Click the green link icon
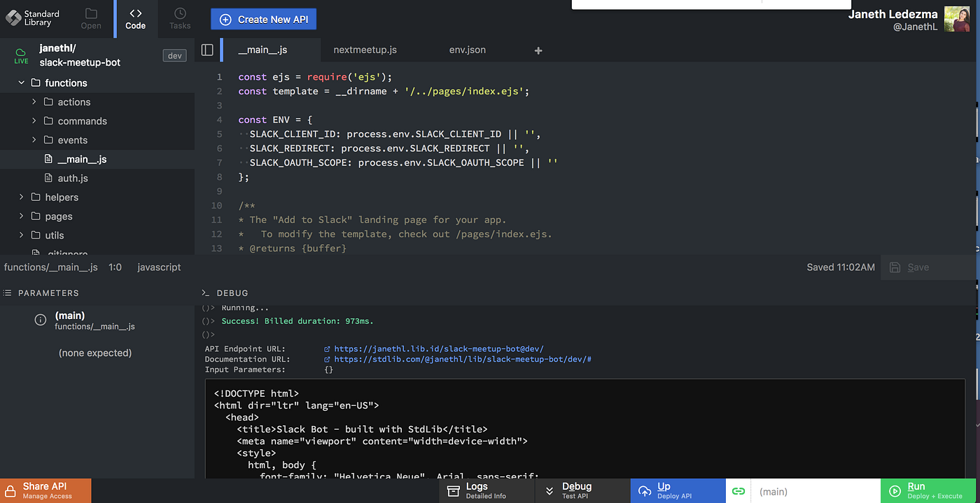The height and width of the screenshot is (503, 980). pyautogui.click(x=738, y=491)
